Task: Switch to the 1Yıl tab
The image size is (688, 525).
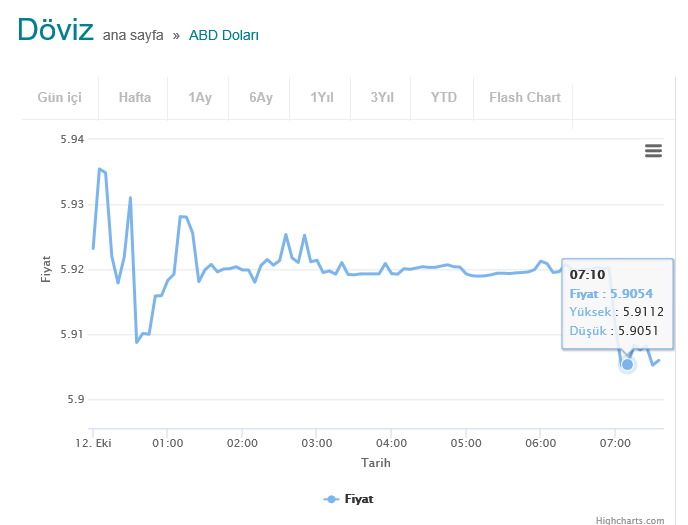Action: click(x=322, y=97)
